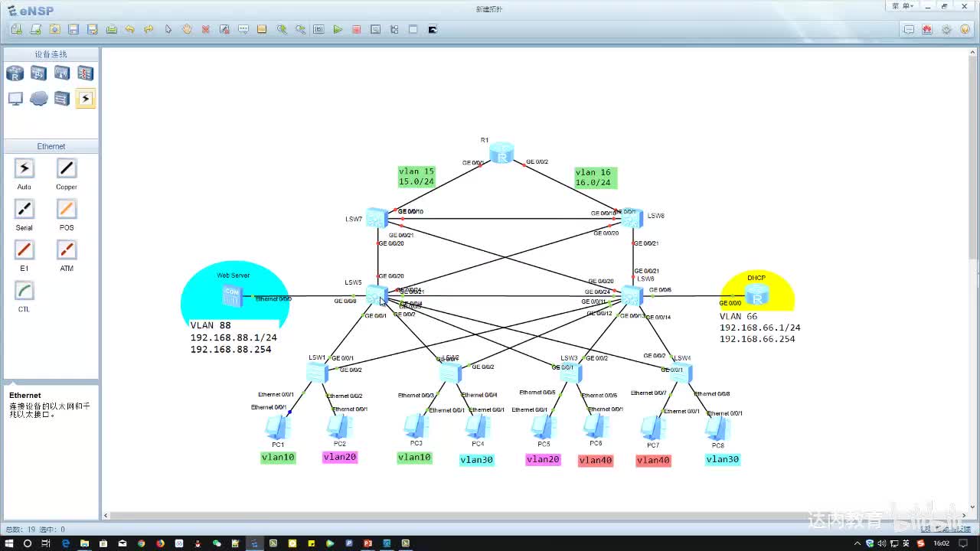Choose the Auto cable type
This screenshot has width=980, height=551.
pyautogui.click(x=24, y=168)
